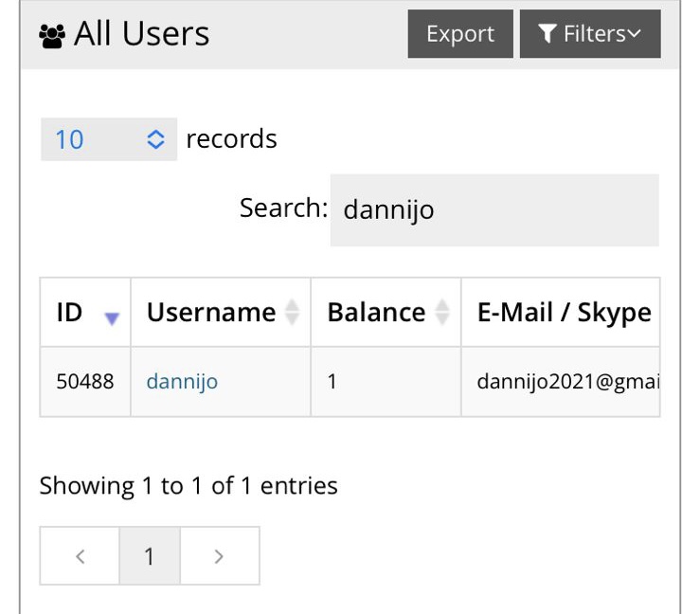Screen dimensions: 700x614
Task: Open the dannijo user link
Action: pyautogui.click(x=182, y=382)
